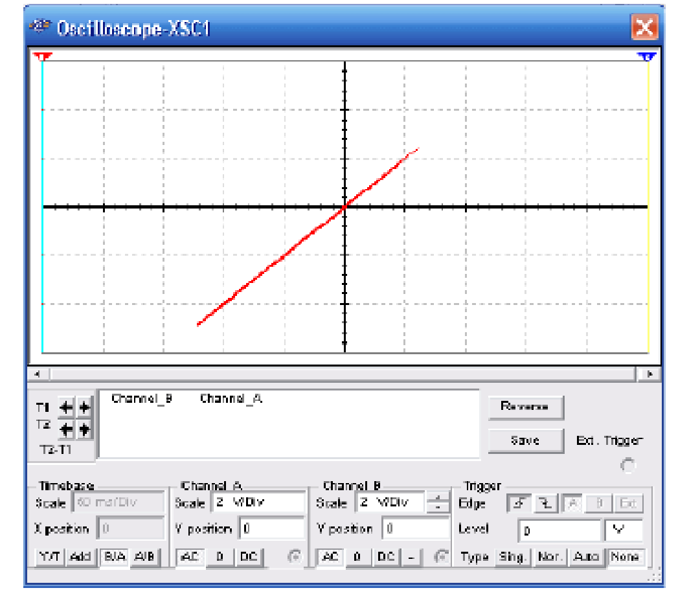Viewport: 700px width, 599px height.
Task: Choose Auto trigger type
Action: [587, 557]
